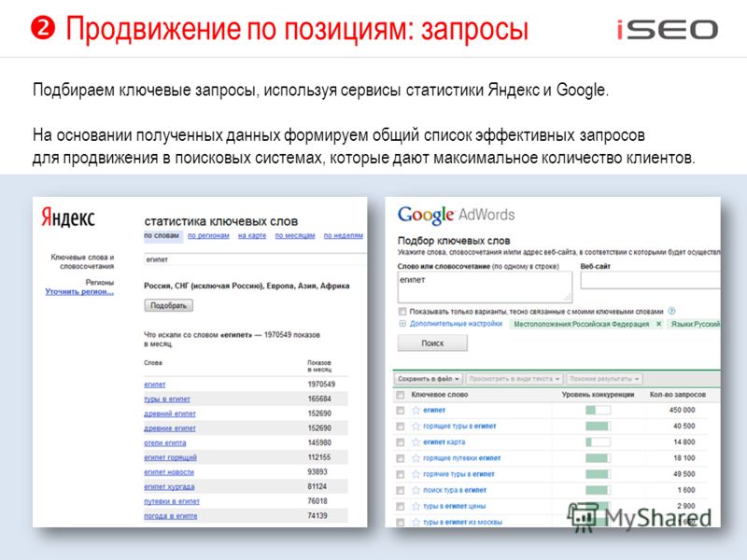
Task: Enable 'Показывать только варианты, тесно связанные' checkbox
Action: [x=402, y=312]
